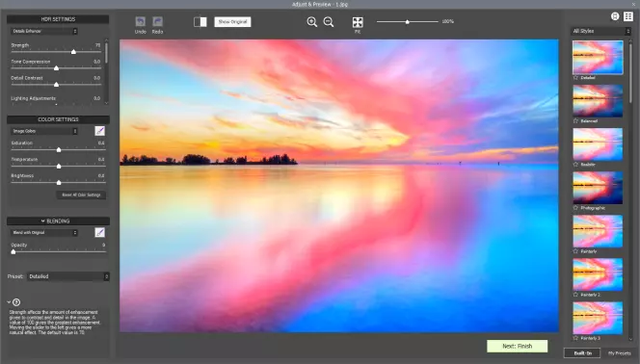Viewport: 640px width, 364px height.
Task: Click the Next: Finish button
Action: coord(518,346)
